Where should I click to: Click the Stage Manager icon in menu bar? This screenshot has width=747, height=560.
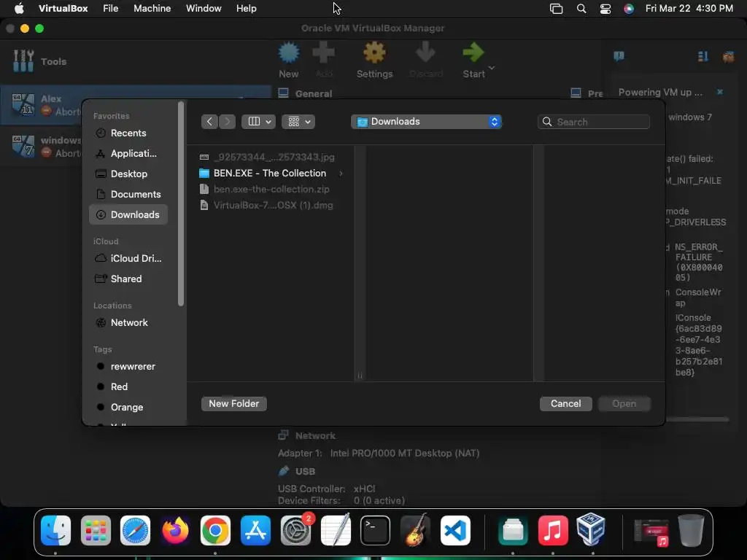coord(556,9)
